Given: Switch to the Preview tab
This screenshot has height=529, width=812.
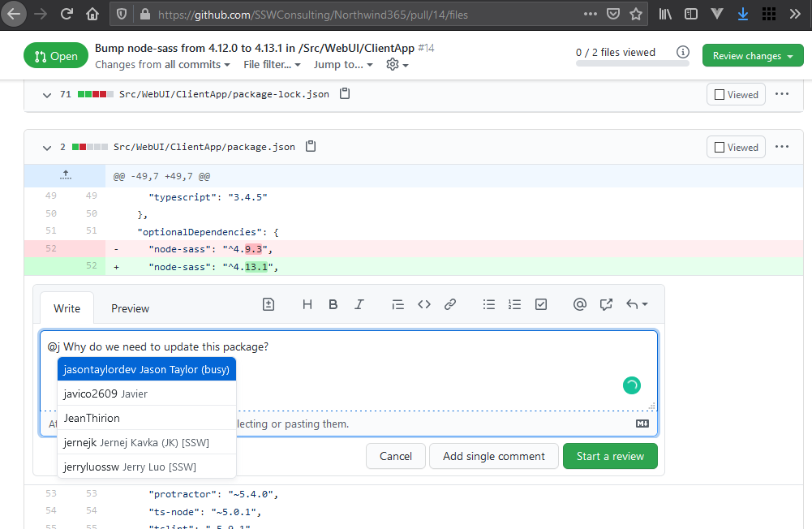Looking at the screenshot, I should 130,308.
